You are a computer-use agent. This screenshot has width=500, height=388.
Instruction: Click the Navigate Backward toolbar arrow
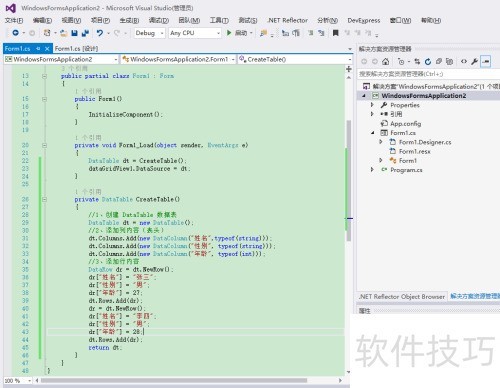15,33
